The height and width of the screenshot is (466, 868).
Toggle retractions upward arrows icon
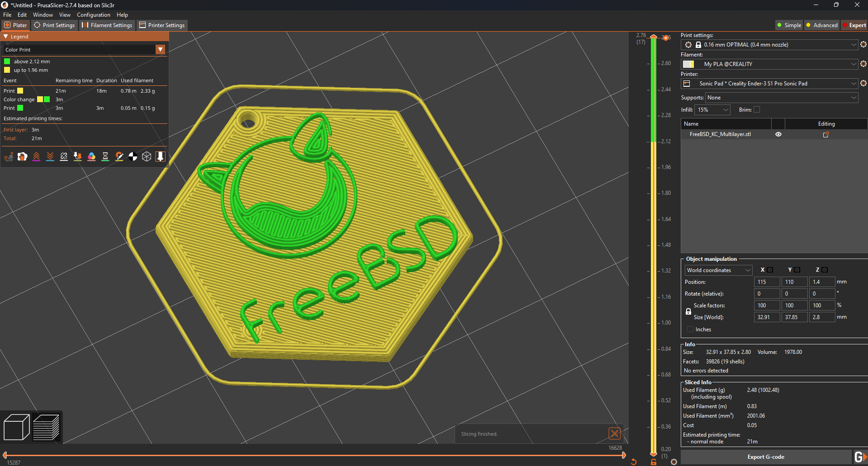point(37,156)
